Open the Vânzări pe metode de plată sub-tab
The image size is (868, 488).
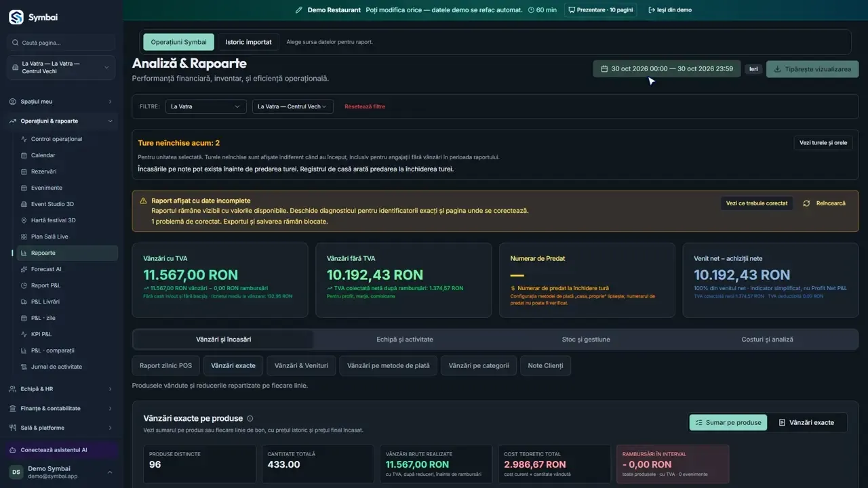pyautogui.click(x=389, y=366)
